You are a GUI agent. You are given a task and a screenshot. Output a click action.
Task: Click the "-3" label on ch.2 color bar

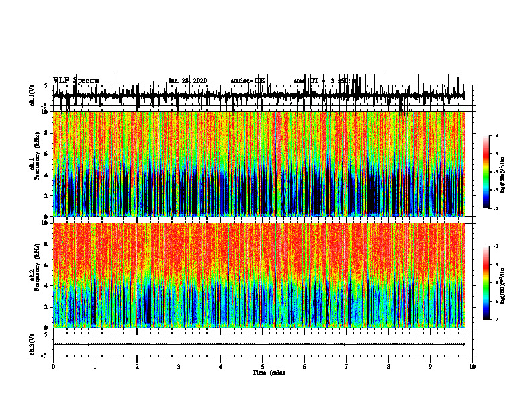tap(495, 246)
